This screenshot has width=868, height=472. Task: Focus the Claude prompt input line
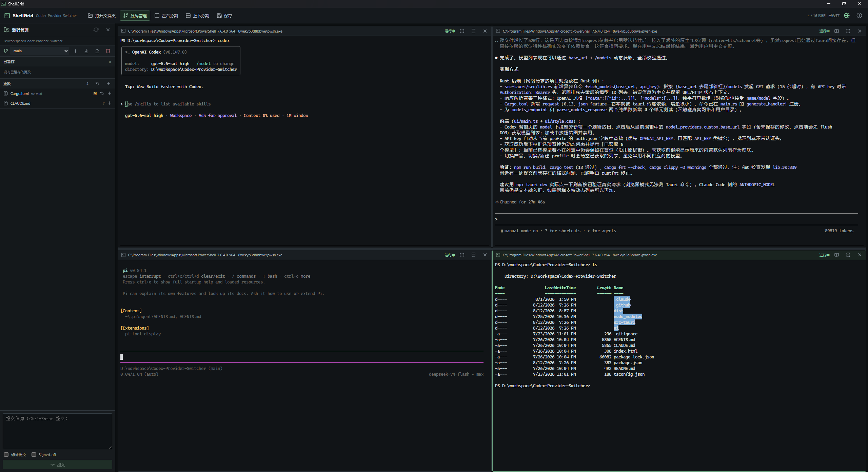tap(676, 219)
